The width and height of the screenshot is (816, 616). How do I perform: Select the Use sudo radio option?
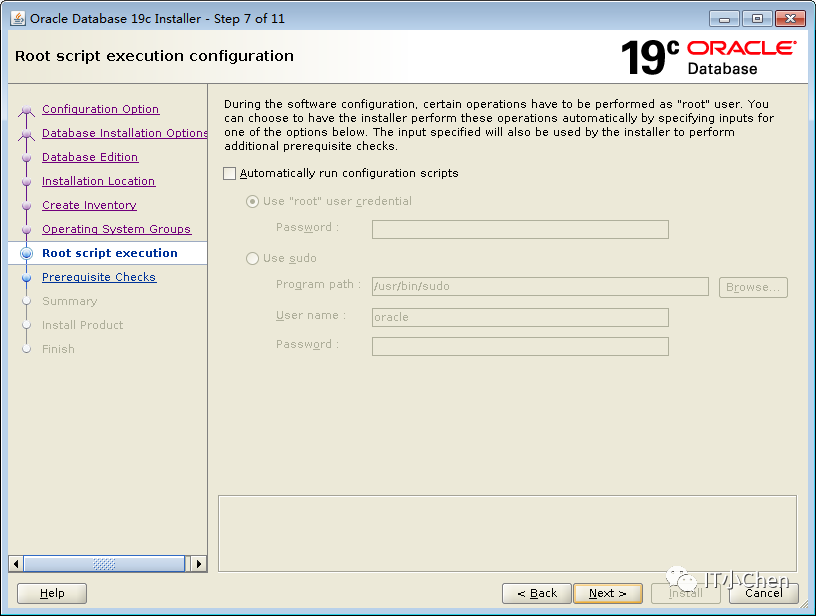pos(252,259)
